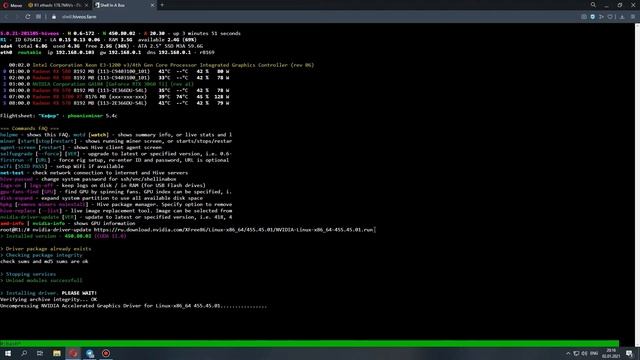
Task: Take a snapshot with the camera icon
Action: [x=584, y=17]
